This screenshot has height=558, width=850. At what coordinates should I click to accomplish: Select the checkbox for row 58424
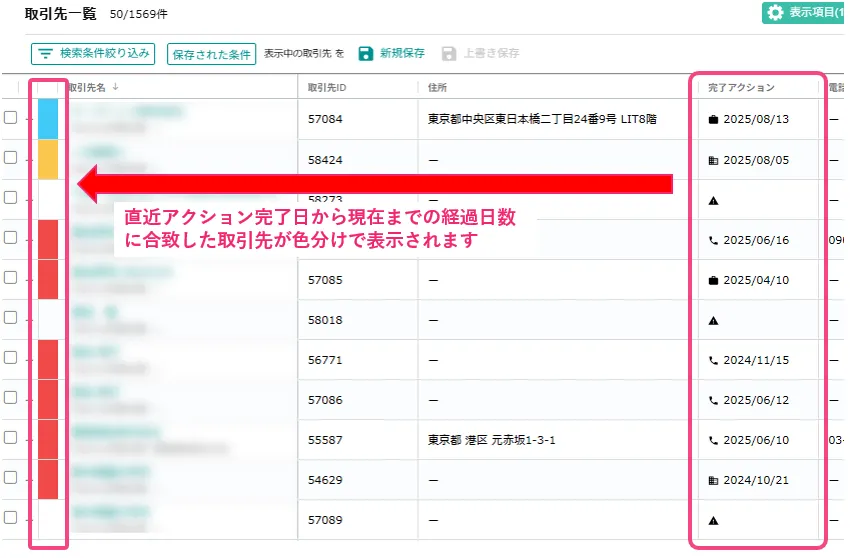pos(11,158)
